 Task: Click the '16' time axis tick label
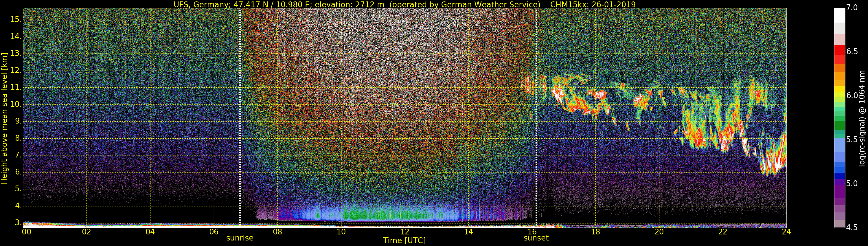(x=532, y=232)
